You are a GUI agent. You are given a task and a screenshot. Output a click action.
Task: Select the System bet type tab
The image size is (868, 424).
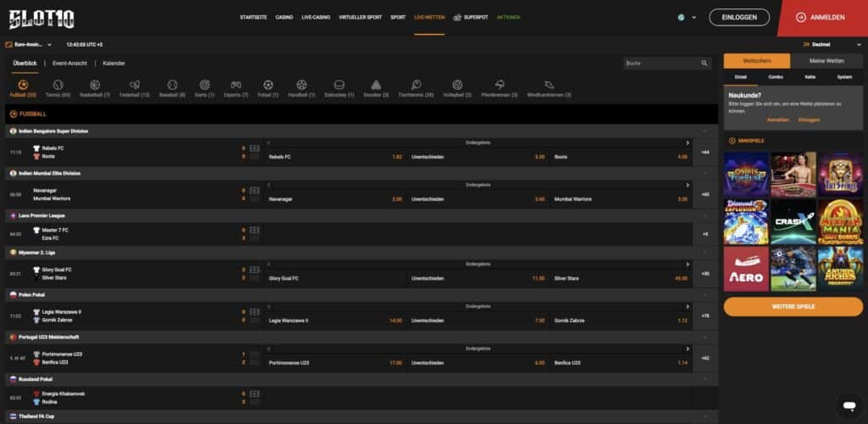(844, 77)
